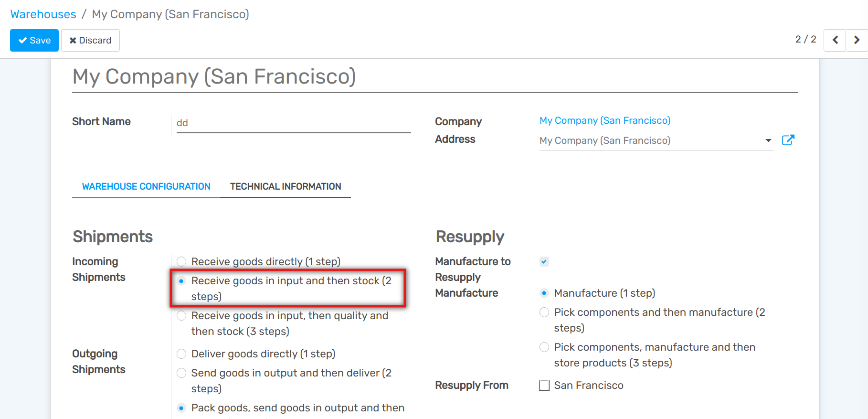The height and width of the screenshot is (419, 868).
Task: Enable San Francisco resupply checkbox
Action: click(544, 385)
